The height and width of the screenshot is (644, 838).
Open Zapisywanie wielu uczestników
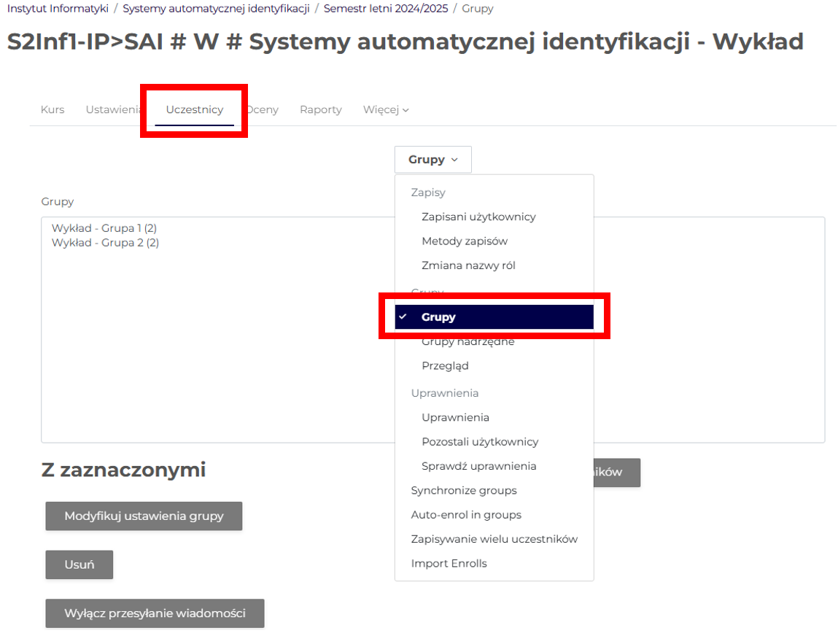(x=494, y=539)
